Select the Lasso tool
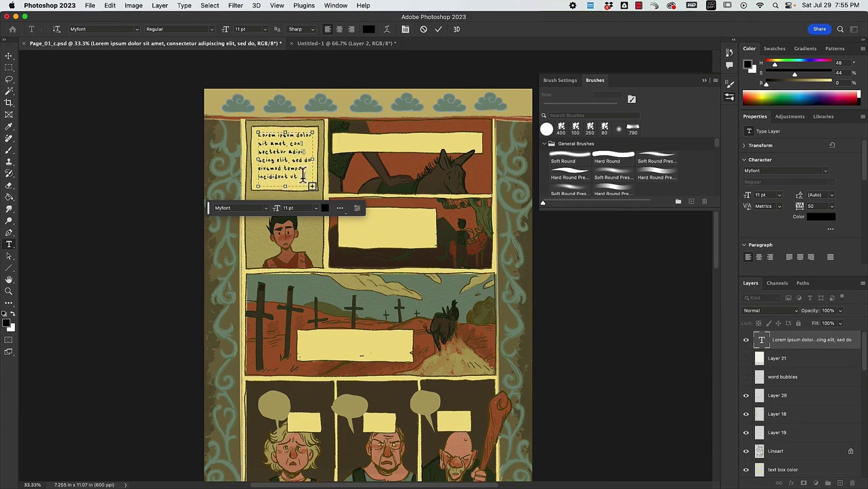868x489 pixels. 9,79
